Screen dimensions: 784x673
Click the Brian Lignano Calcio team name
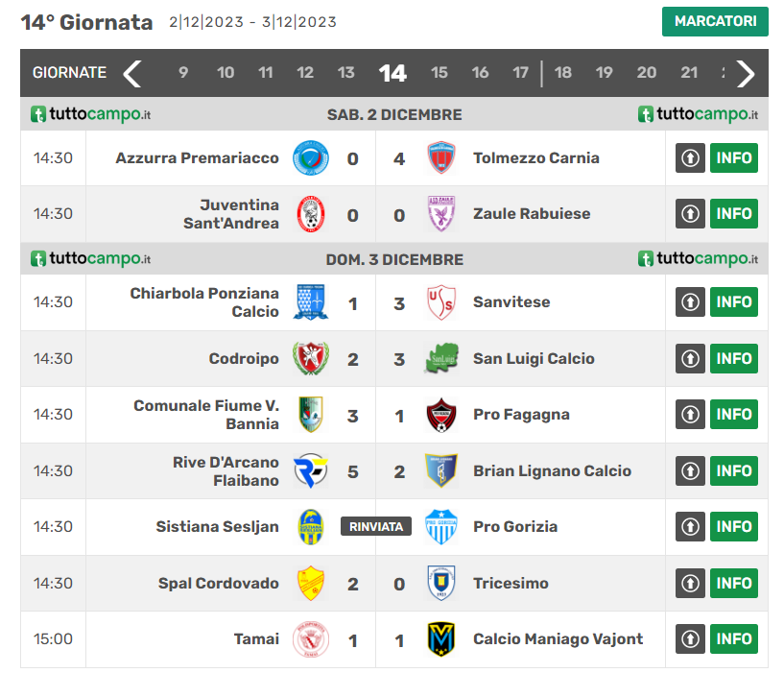click(x=552, y=471)
